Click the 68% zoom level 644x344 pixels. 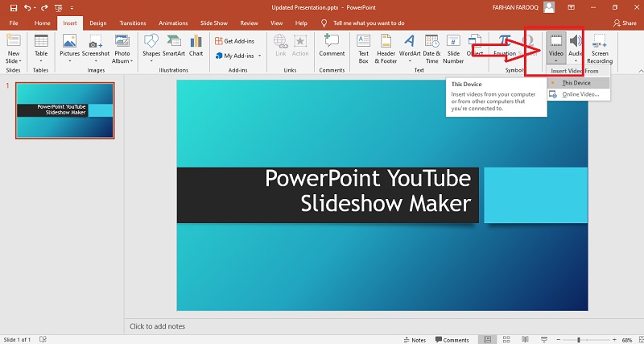click(x=627, y=340)
